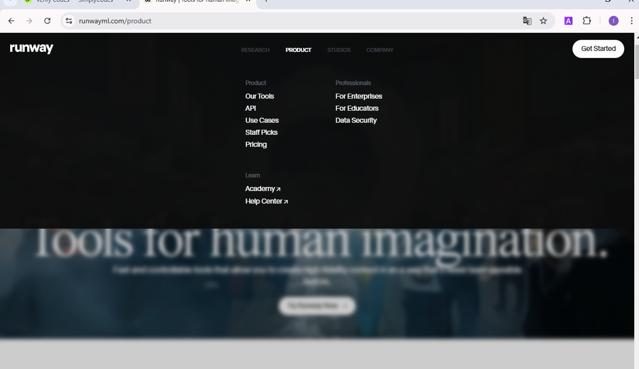Viewport: 639px width, 369px height.
Task: Open Our Tools link
Action: coord(260,96)
